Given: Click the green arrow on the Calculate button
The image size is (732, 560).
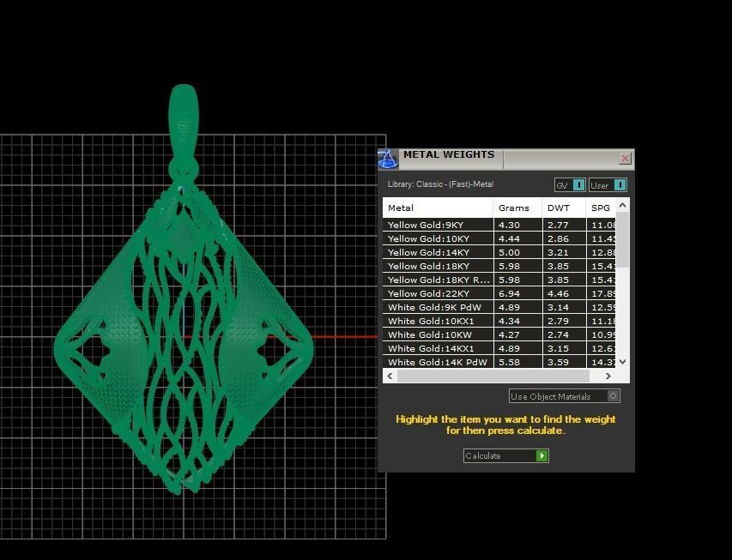Looking at the screenshot, I should (x=541, y=455).
